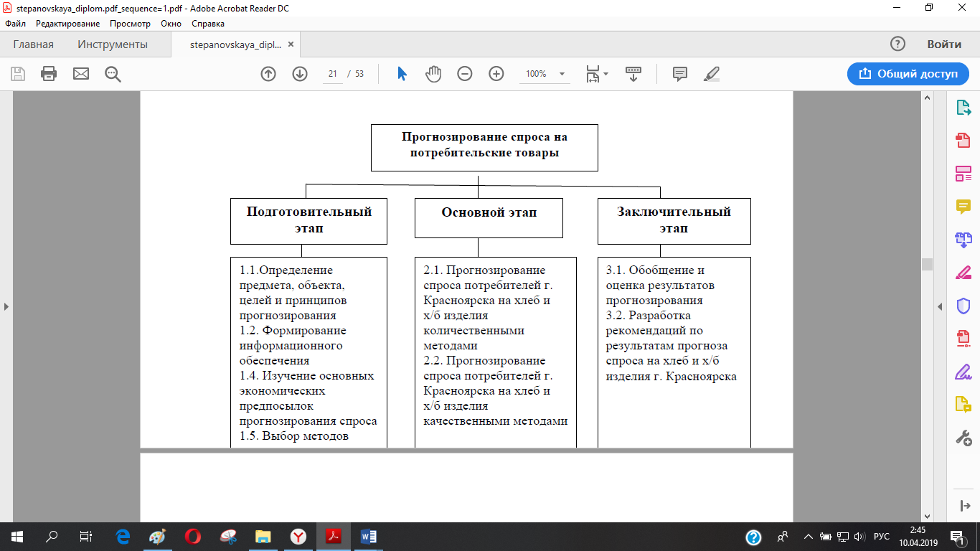Click the Войти sign-in button

943,44
